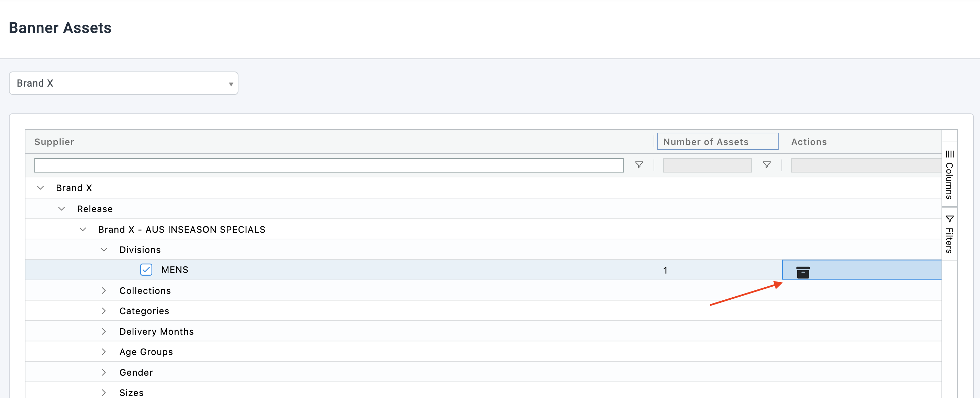Collapse the Release group
This screenshot has height=398, width=980.
click(x=62, y=209)
